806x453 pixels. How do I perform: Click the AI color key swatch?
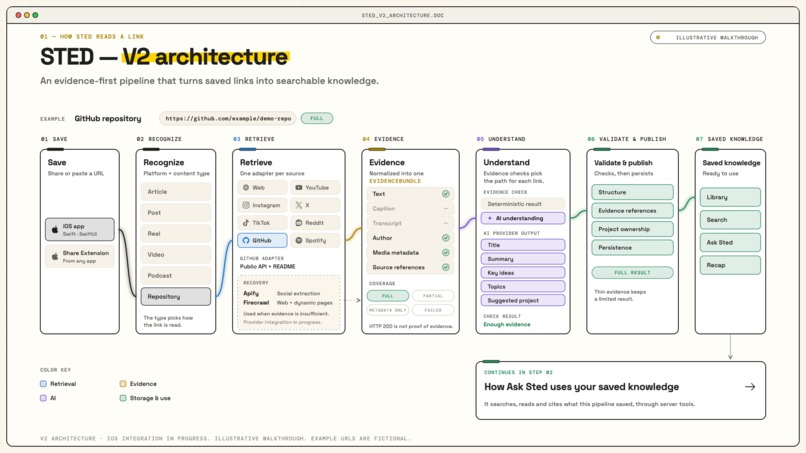click(43, 398)
